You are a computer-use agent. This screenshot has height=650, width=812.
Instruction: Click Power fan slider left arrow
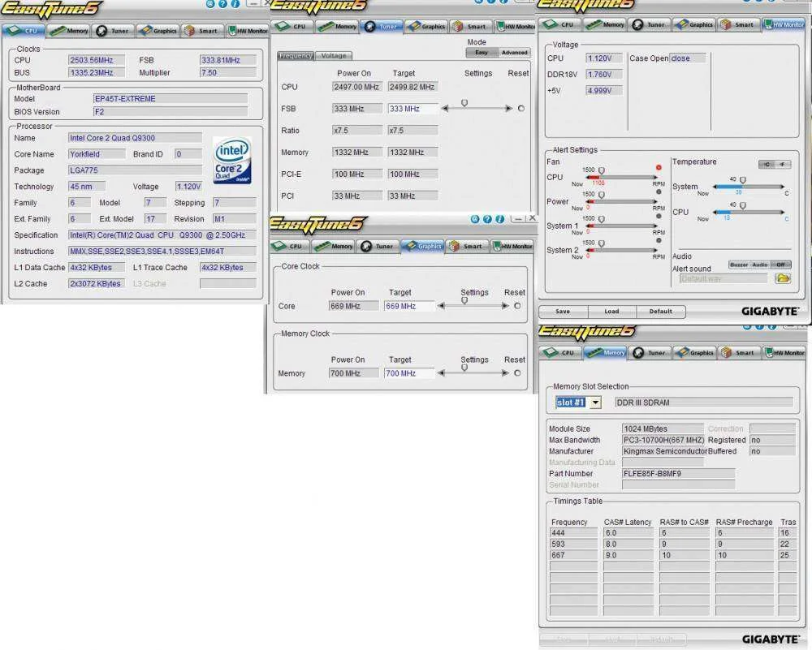tap(588, 201)
